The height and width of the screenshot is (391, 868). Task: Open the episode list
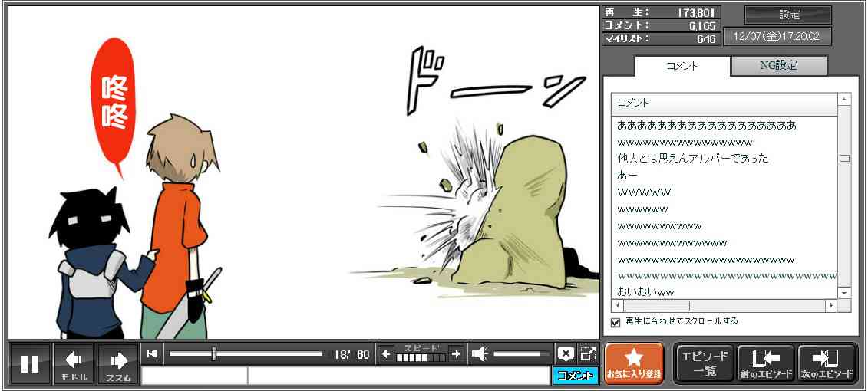(x=705, y=363)
